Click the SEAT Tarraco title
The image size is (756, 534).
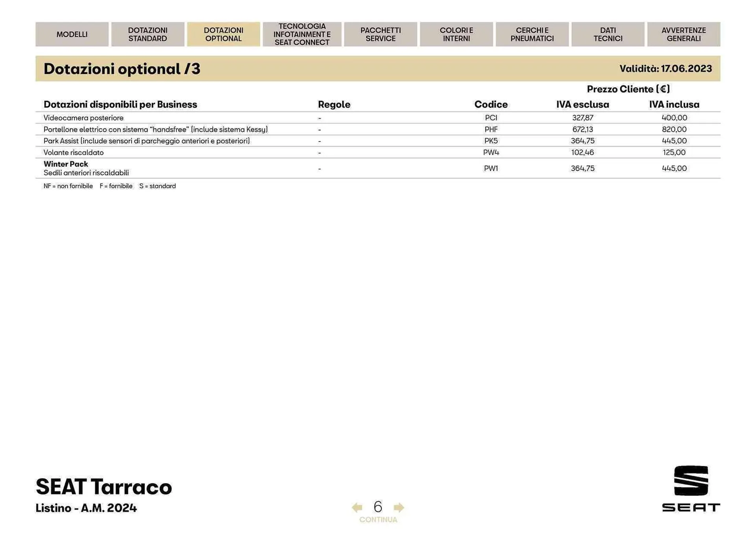pyautogui.click(x=104, y=487)
